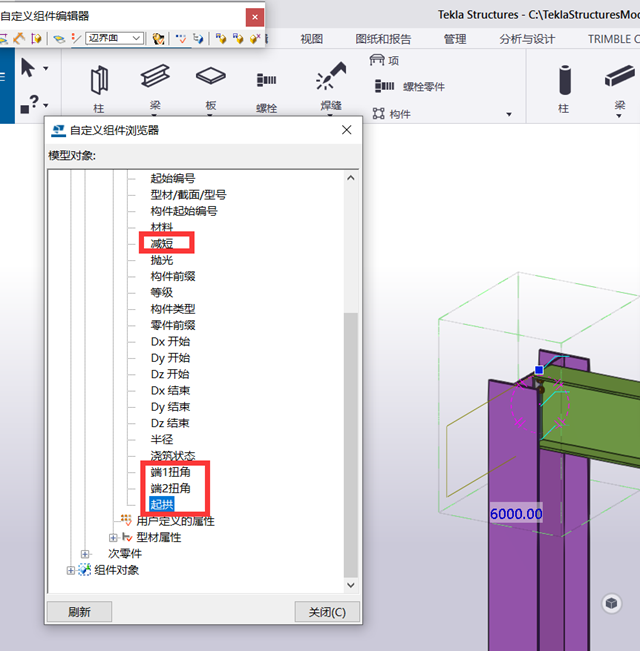
Task: Select the Dx 开始 tree item
Action: 171,342
